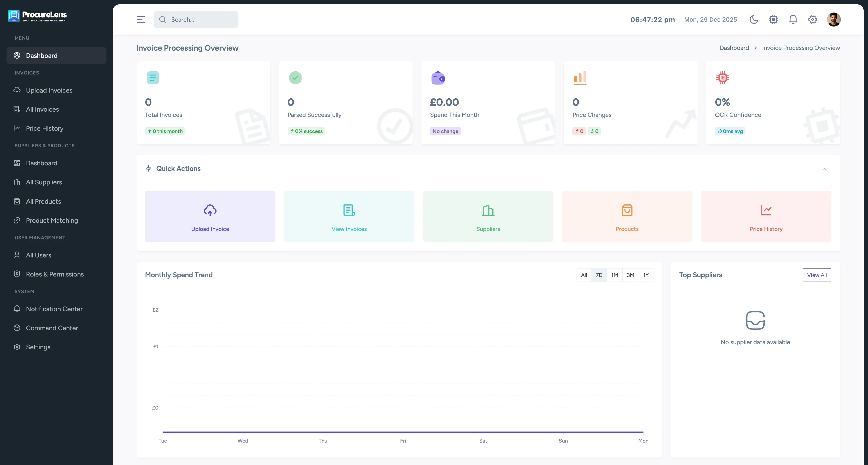This screenshot has height=465, width=868.
Task: Select the All range on spend trend
Action: tap(584, 275)
